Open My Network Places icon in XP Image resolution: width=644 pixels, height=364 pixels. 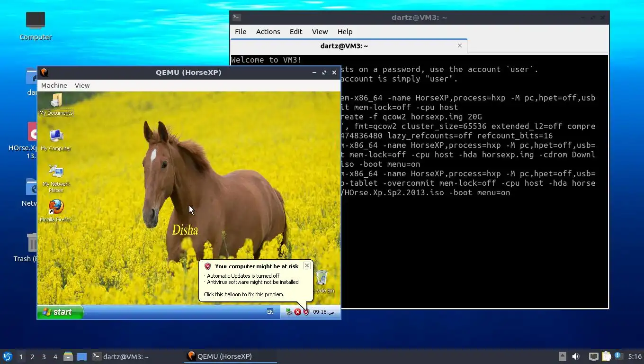pos(56,179)
